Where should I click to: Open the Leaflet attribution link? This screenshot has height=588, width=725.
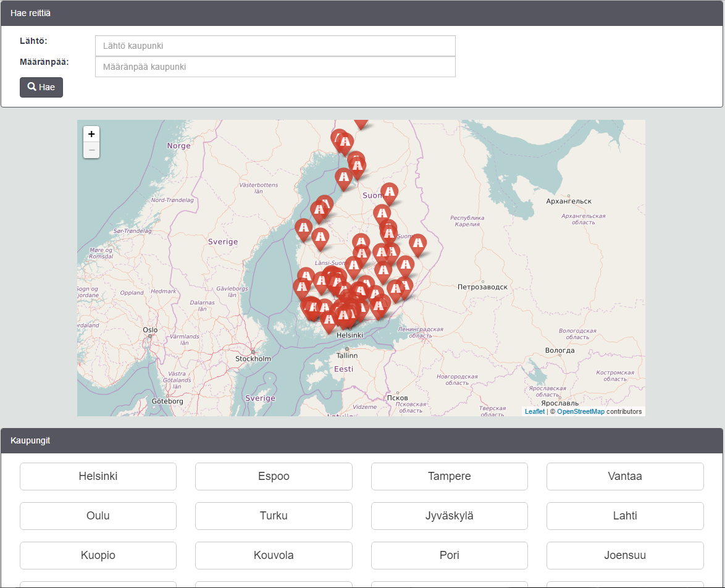pyautogui.click(x=535, y=411)
